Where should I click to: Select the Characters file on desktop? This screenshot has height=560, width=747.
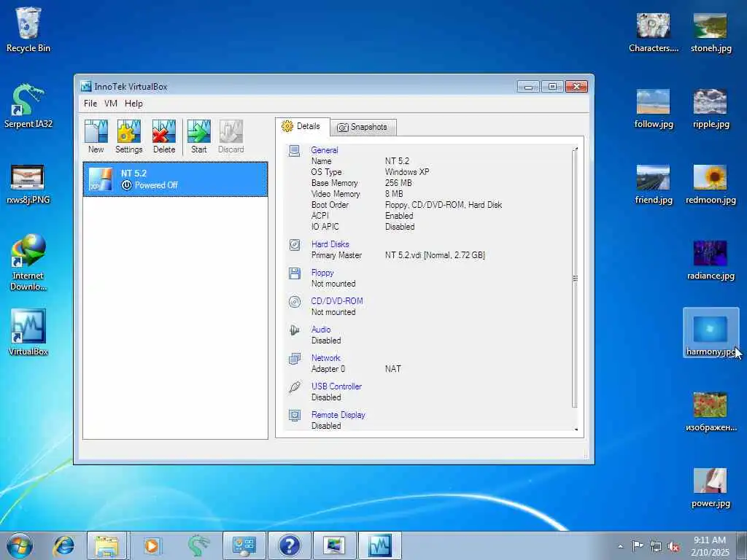tap(653, 32)
